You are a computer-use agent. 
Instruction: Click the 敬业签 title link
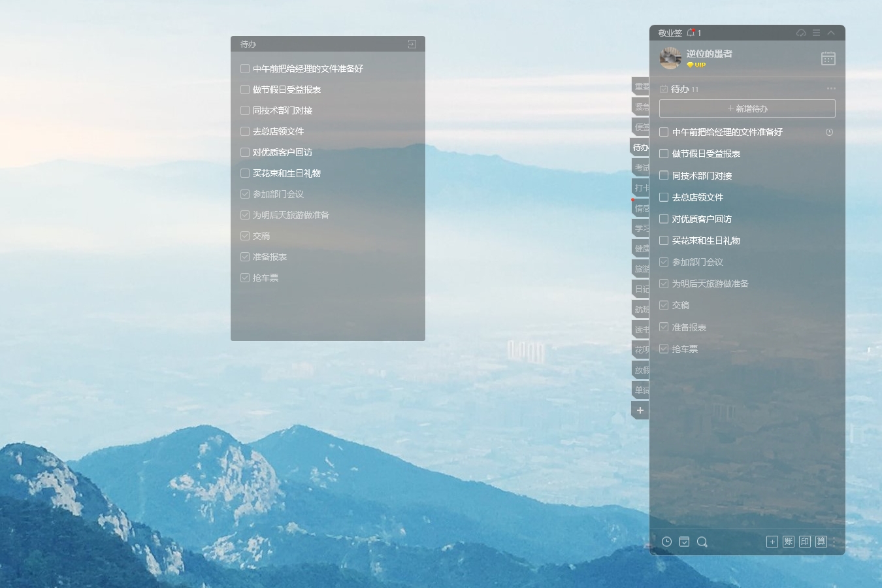[x=670, y=33]
